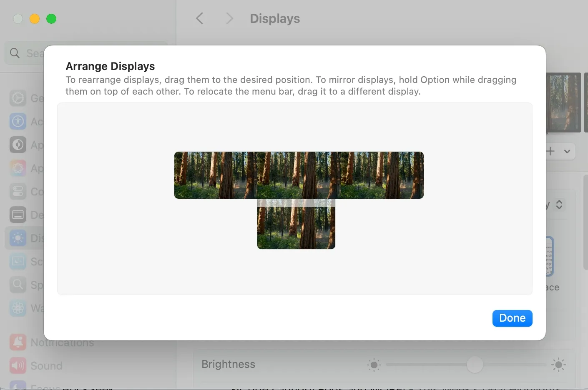Open Displays sun icon in sidebar
This screenshot has width=588, height=390.
click(x=18, y=238)
